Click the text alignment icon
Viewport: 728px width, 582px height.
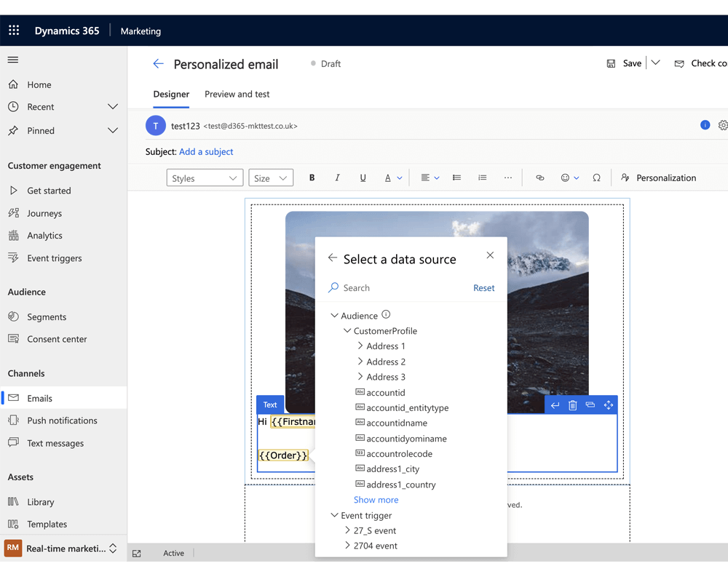click(x=425, y=178)
